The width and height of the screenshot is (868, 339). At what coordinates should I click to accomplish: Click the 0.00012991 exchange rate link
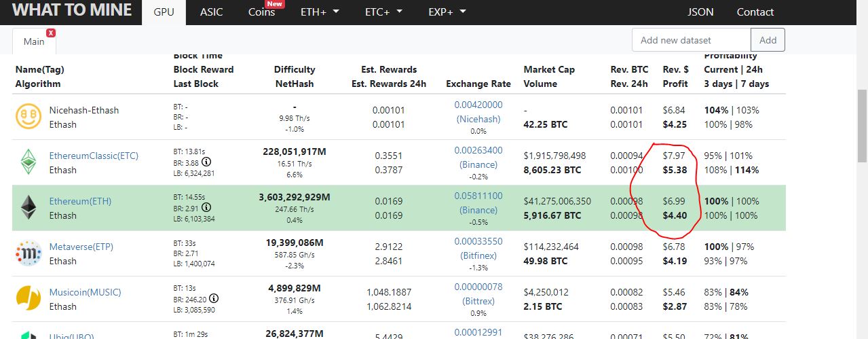tap(478, 332)
